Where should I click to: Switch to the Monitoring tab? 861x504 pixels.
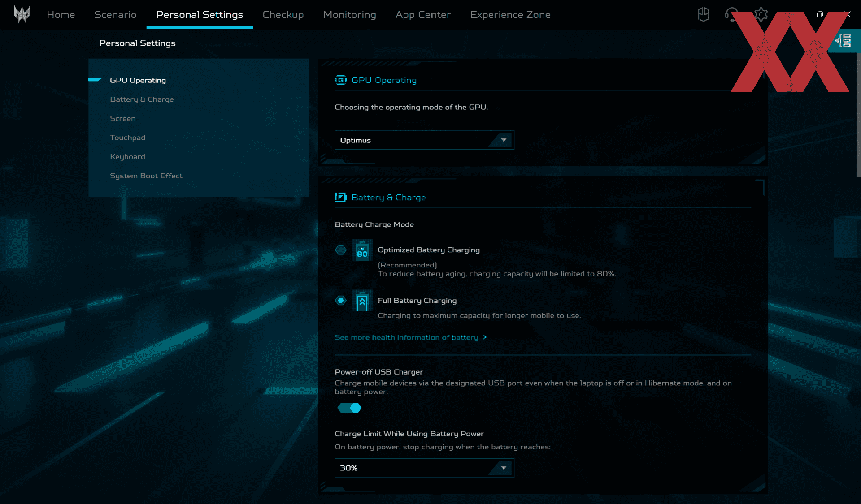[x=349, y=14]
